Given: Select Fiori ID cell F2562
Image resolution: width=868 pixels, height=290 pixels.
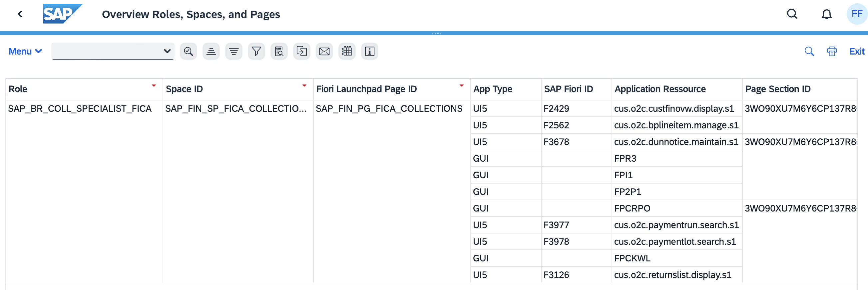Looking at the screenshot, I should pos(576,125).
